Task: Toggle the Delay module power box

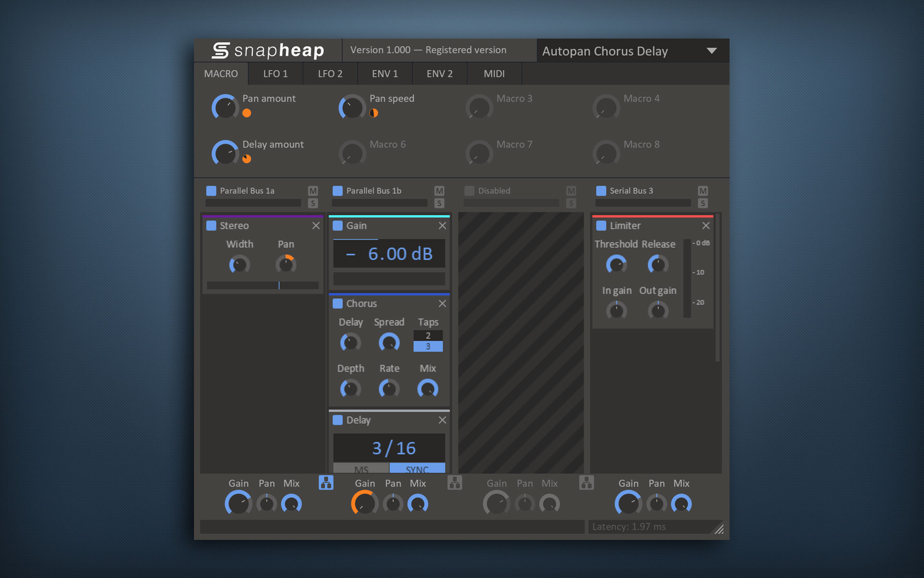Action: click(x=338, y=420)
